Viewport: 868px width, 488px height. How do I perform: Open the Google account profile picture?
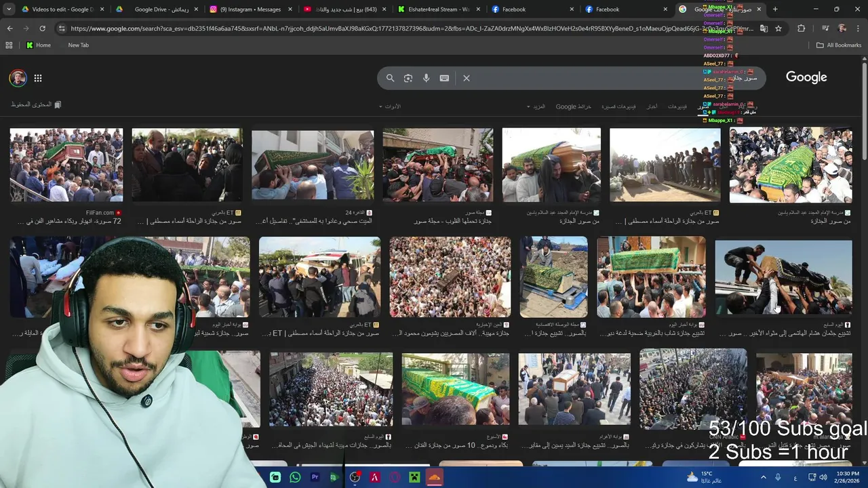(x=18, y=78)
